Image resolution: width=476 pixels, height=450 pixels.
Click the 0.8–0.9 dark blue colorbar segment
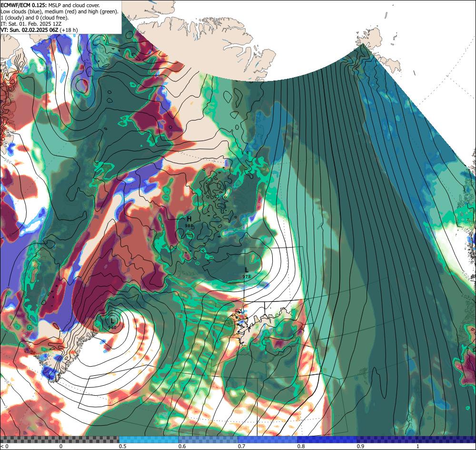327,440
